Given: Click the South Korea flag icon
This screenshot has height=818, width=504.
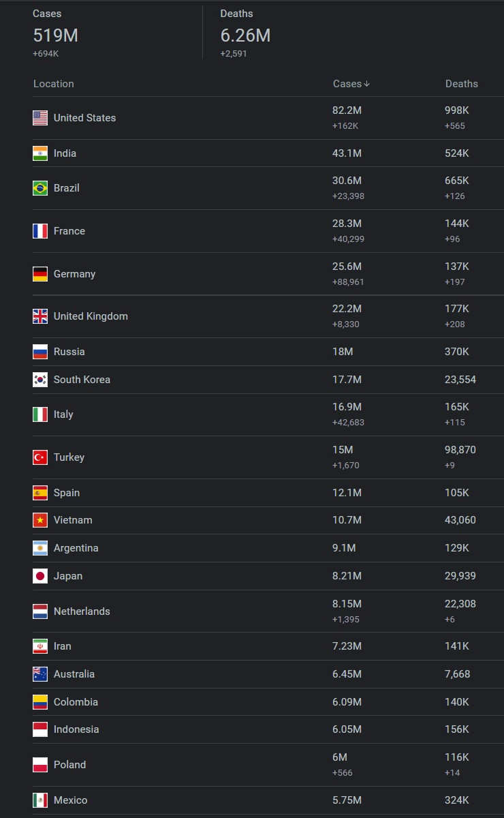Looking at the screenshot, I should click(40, 380).
